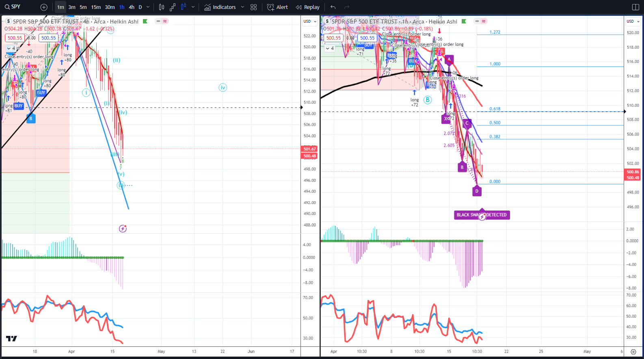This screenshot has width=644, height=359.
Task: Click the TradingView logo in 4h chart
Action: tap(11, 339)
